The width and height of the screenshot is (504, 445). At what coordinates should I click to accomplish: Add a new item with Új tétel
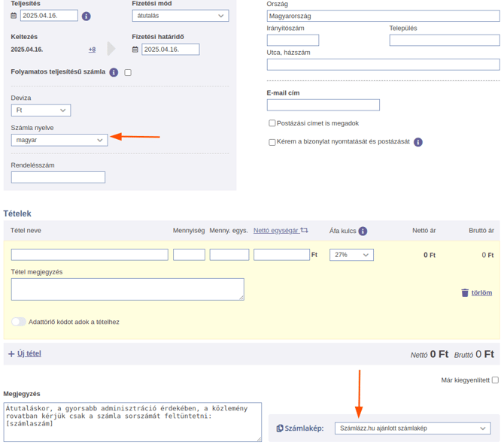point(25,353)
